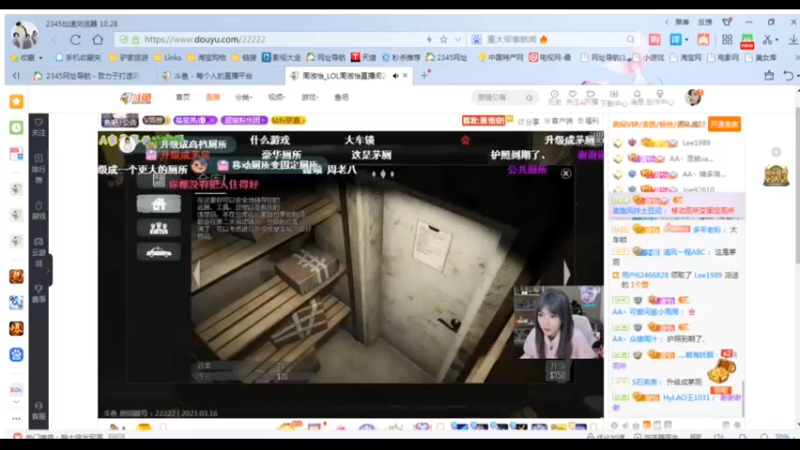Open the 淘宝购物 bookmark folder

[x=206, y=58]
